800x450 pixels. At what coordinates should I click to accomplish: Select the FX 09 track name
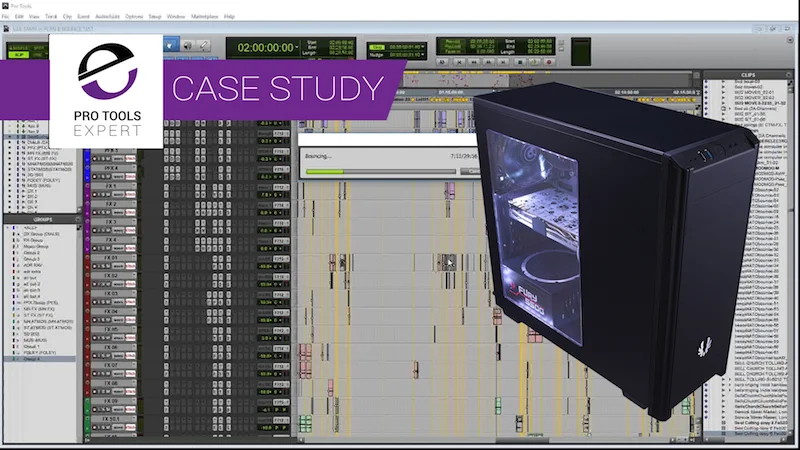point(111,401)
